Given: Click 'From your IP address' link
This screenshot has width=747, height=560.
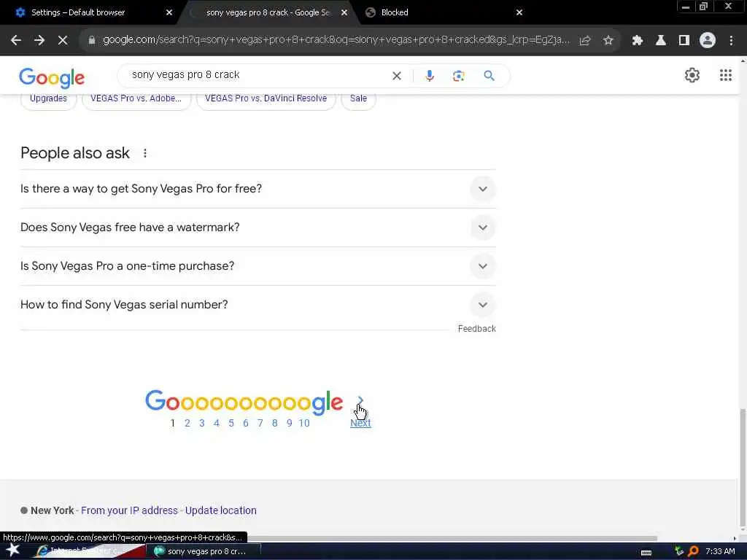Looking at the screenshot, I should (130, 510).
